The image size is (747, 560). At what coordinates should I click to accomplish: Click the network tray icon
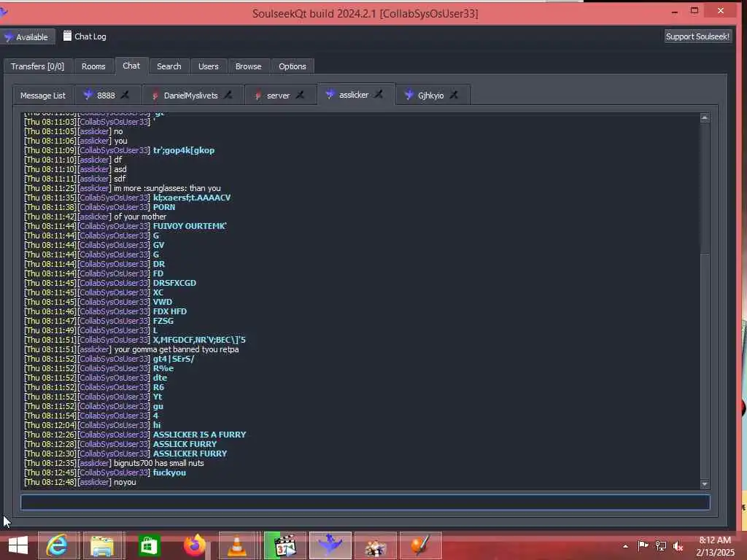pyautogui.click(x=660, y=545)
